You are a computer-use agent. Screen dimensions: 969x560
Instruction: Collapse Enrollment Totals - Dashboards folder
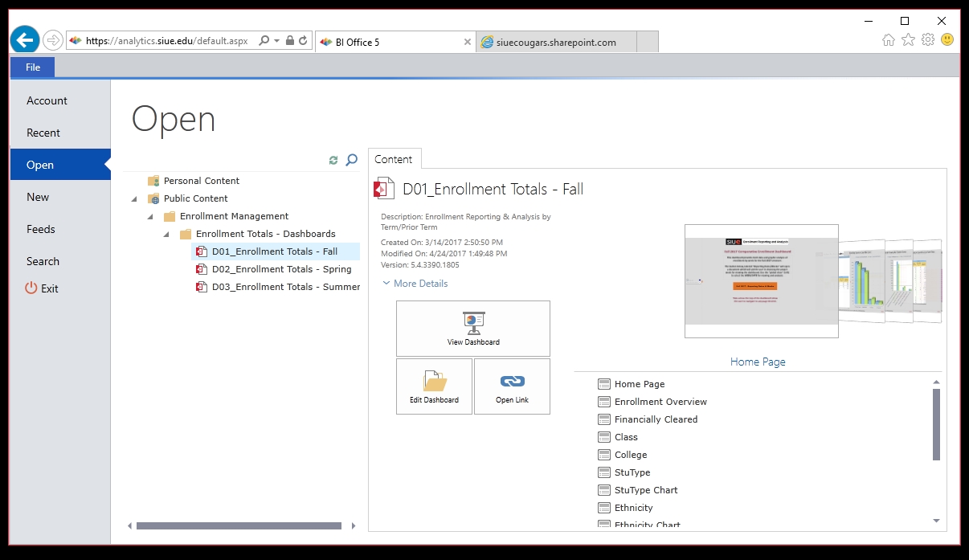click(166, 234)
